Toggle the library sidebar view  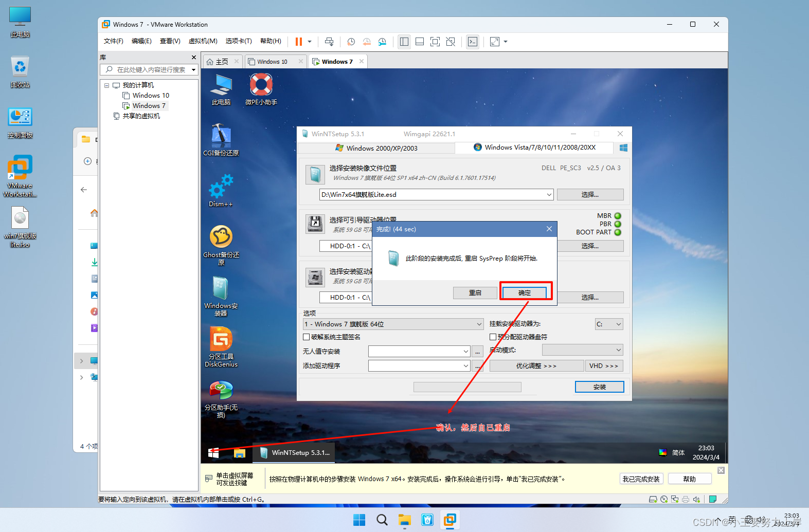[404, 42]
